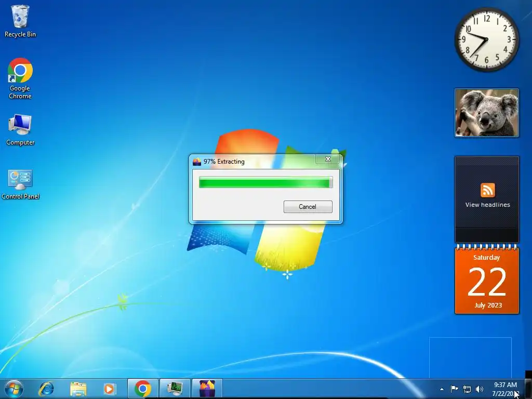532x399 pixels.
Task: Select the Computer desktop icon
Action: (20, 130)
